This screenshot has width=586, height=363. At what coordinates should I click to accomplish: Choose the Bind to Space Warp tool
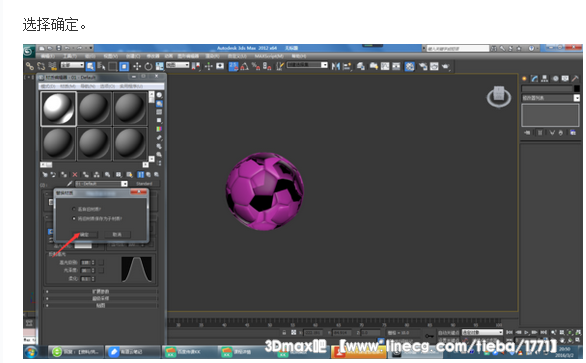[52, 67]
